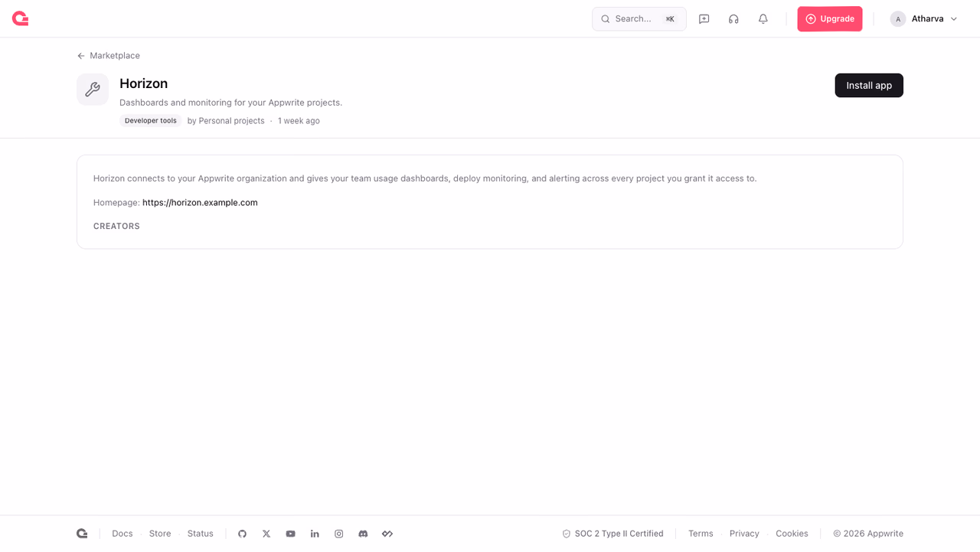Screen dimensions: 980x552
Task: Open the Docs footer link
Action: point(122,534)
